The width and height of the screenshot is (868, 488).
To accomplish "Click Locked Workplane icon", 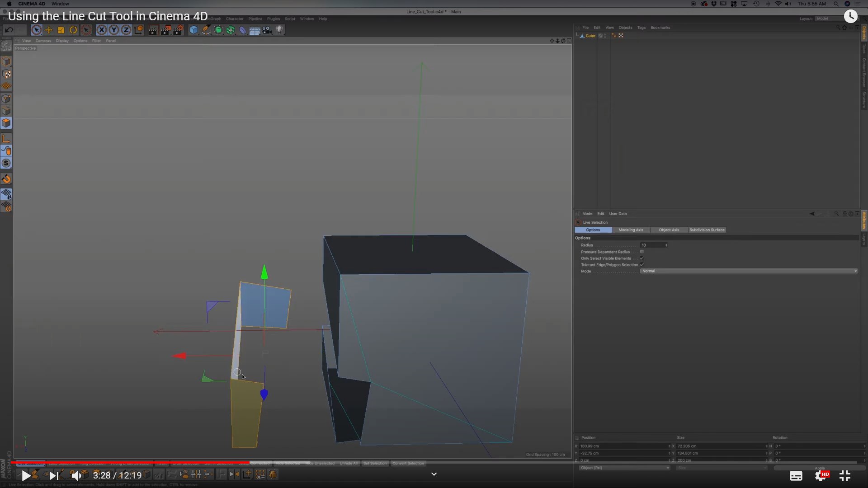I will click(6, 194).
